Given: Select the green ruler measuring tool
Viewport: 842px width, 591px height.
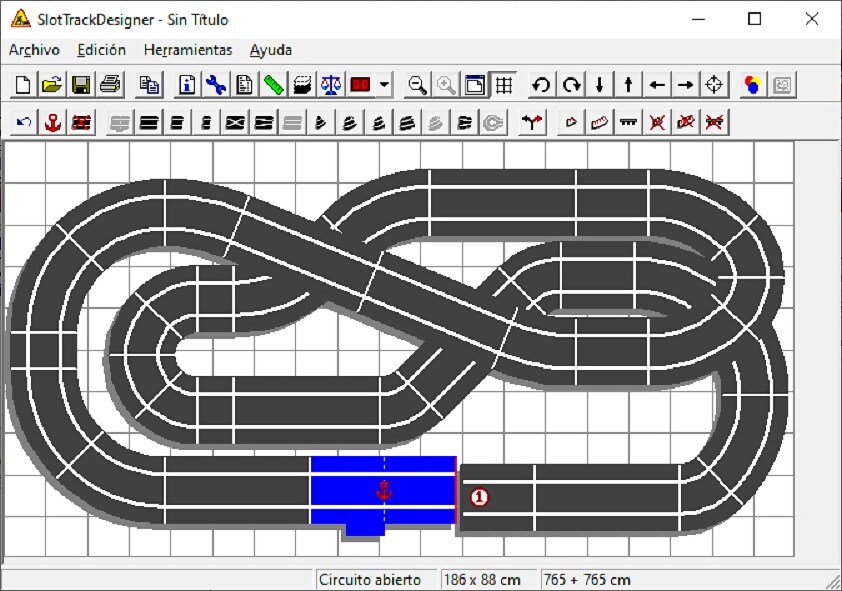Looking at the screenshot, I should pyautogui.click(x=273, y=85).
